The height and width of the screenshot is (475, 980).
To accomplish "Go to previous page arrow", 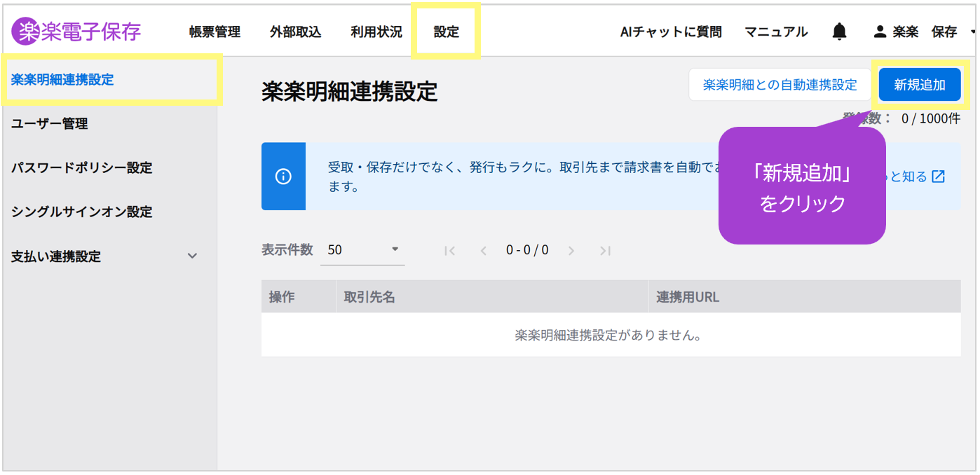I will 483,250.
